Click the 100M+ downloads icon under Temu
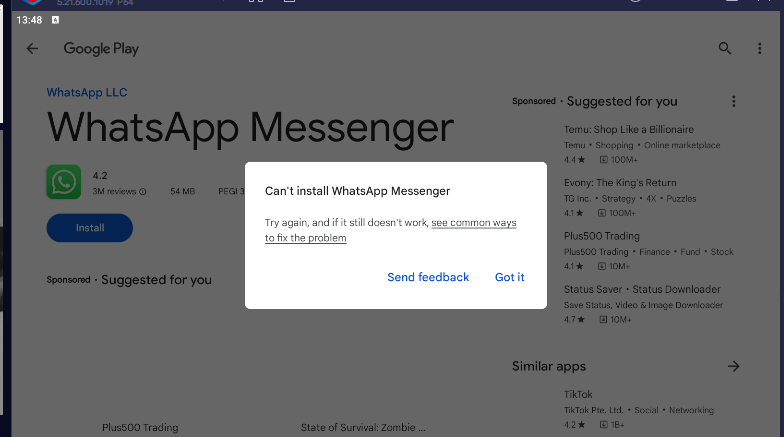This screenshot has width=784, height=437. tap(604, 160)
